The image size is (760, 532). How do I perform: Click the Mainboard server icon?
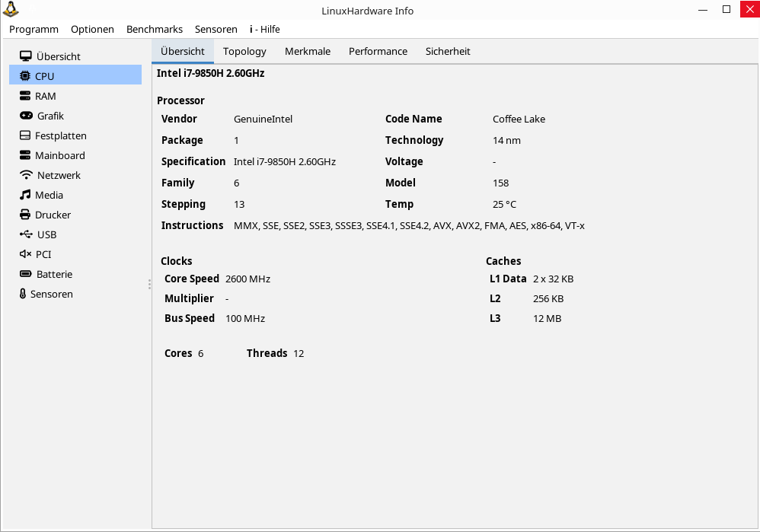click(24, 155)
